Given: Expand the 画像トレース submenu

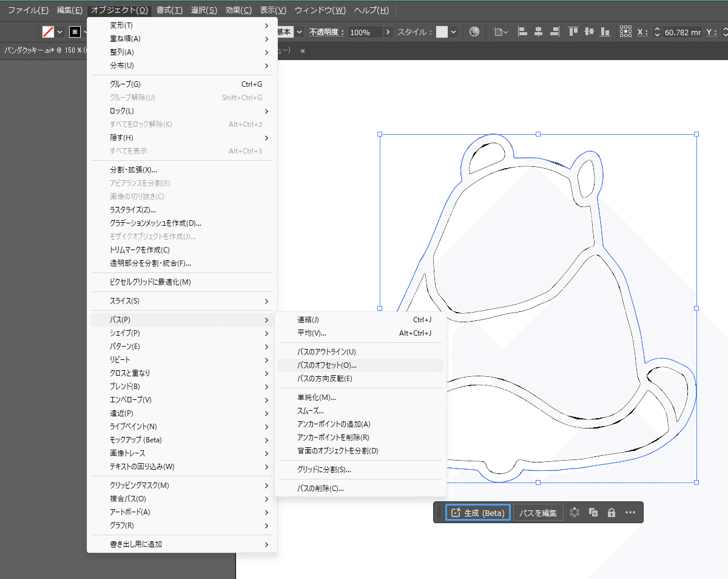Looking at the screenshot, I should pyautogui.click(x=182, y=453).
